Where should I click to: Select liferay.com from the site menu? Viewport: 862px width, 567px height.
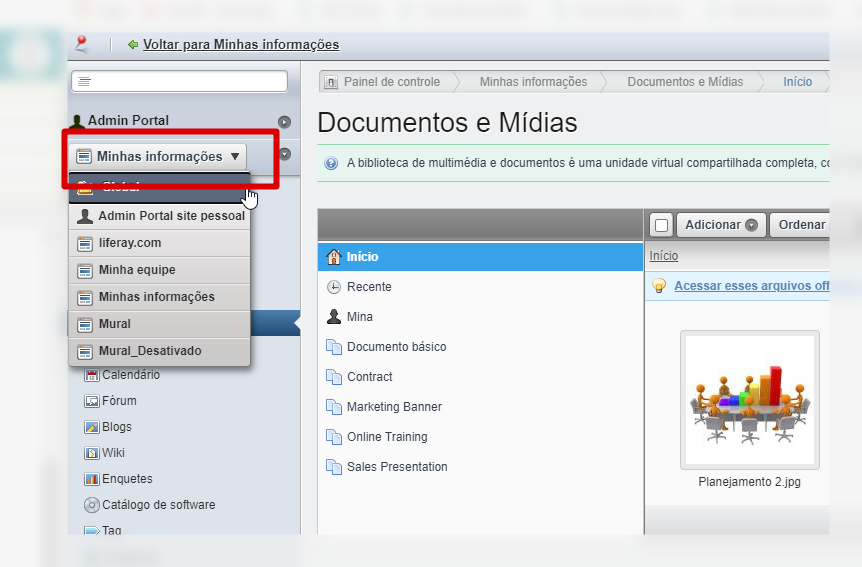[x=130, y=243]
